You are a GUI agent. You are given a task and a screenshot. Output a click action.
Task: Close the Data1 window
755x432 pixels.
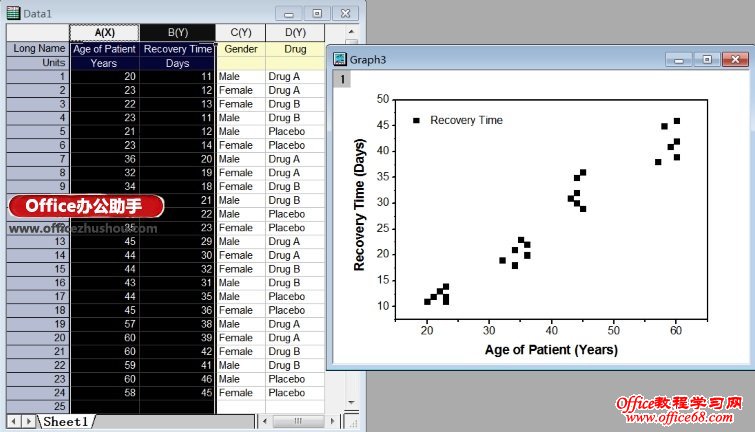coord(345,13)
